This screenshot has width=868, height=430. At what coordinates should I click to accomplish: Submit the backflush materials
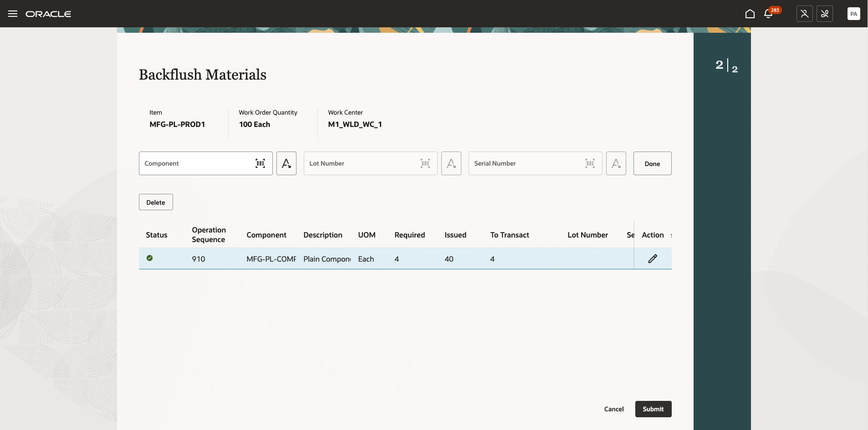point(653,409)
